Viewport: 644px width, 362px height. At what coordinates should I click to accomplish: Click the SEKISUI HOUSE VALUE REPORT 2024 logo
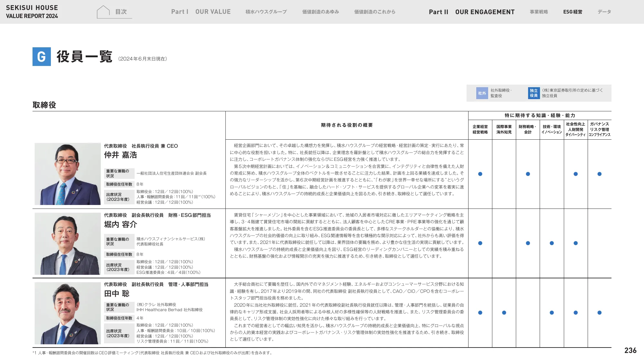pos(32,12)
